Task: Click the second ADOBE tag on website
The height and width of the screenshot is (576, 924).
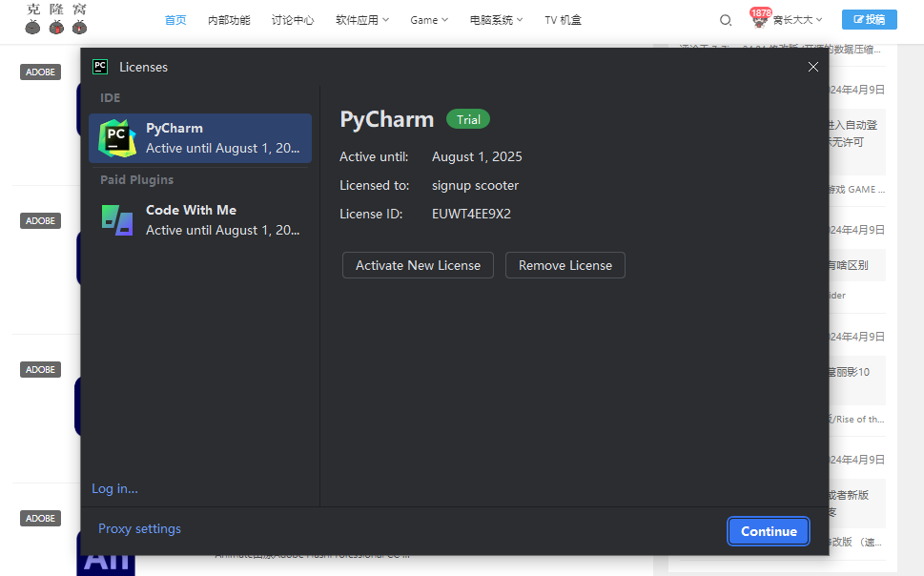Action: click(x=40, y=220)
